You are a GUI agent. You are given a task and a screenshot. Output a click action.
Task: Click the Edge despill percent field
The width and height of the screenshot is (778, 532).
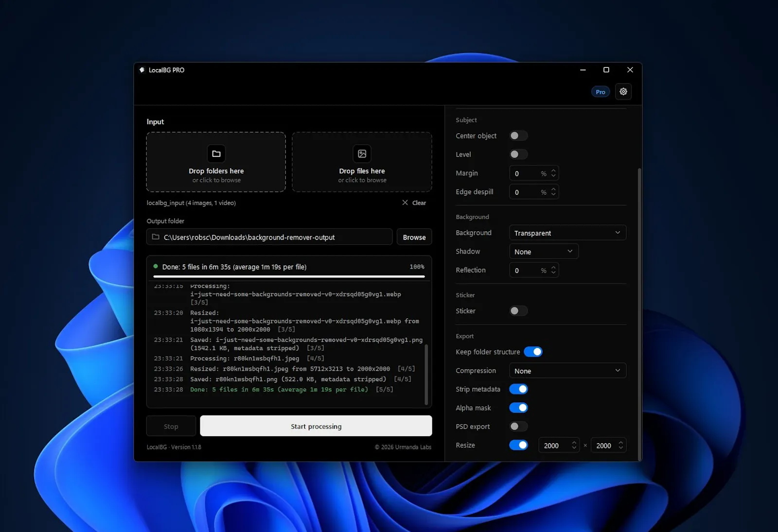click(x=533, y=192)
